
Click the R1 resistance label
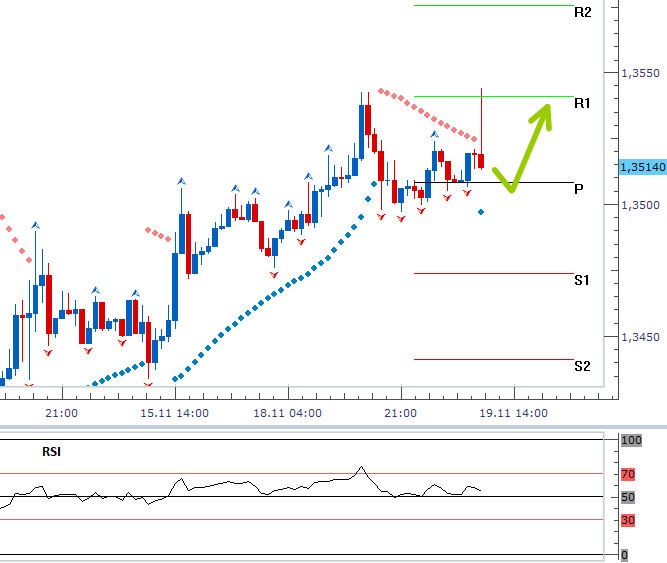582,103
